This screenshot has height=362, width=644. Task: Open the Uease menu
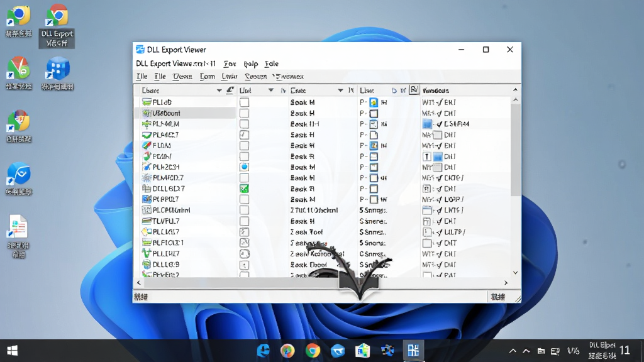(x=182, y=76)
